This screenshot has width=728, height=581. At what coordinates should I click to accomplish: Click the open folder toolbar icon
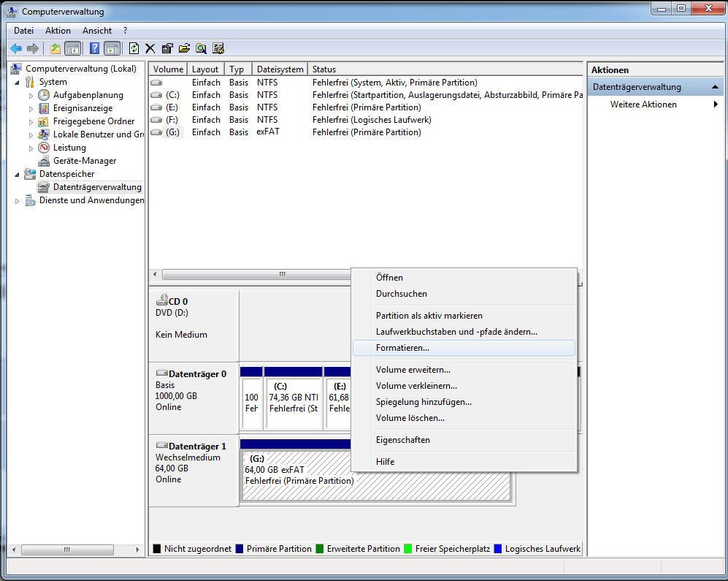pos(184,49)
